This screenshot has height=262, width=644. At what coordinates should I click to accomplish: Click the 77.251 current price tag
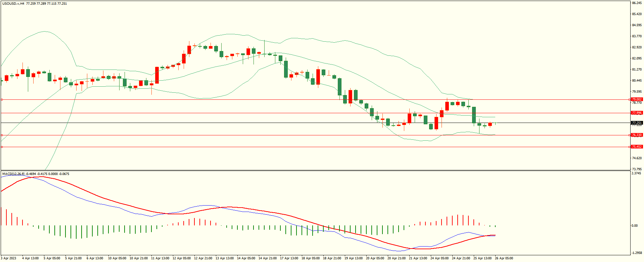(x=637, y=123)
